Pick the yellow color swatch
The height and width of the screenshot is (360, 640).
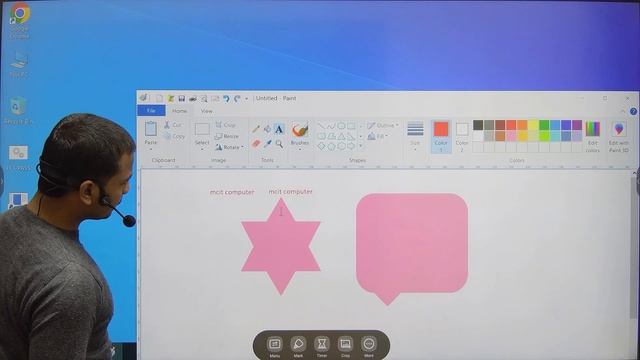coord(533,125)
